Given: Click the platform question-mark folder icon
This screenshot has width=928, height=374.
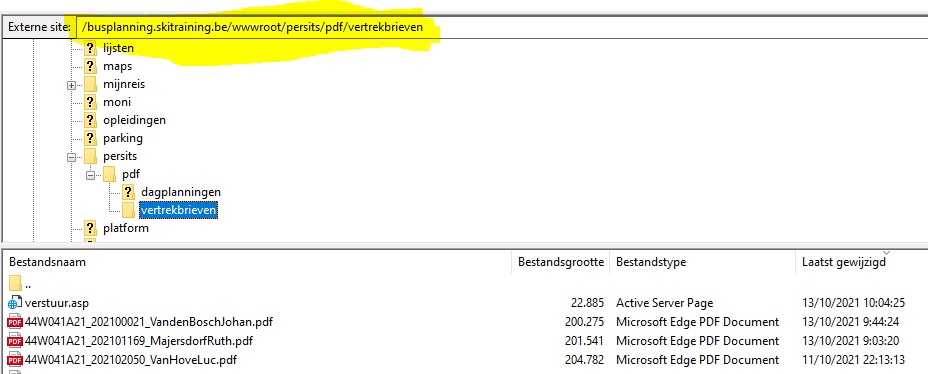Looking at the screenshot, I should click(x=90, y=228).
